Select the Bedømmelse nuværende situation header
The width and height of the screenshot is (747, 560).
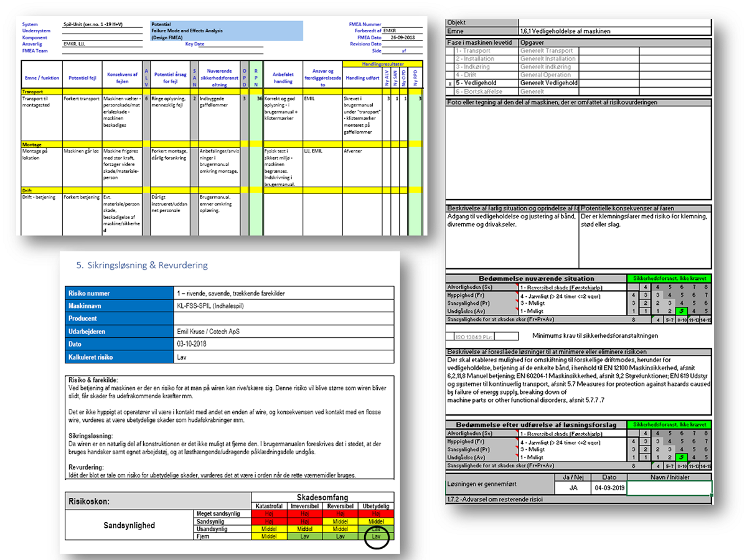537,278
